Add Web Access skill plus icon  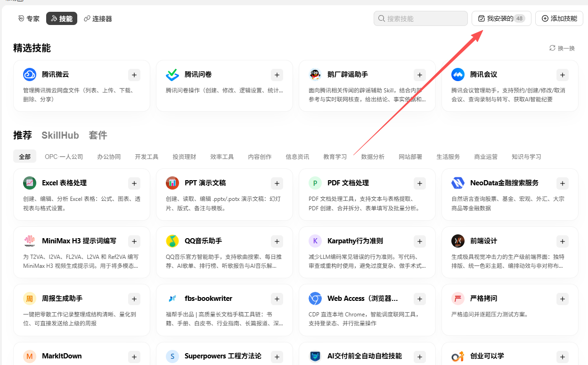[x=420, y=299]
